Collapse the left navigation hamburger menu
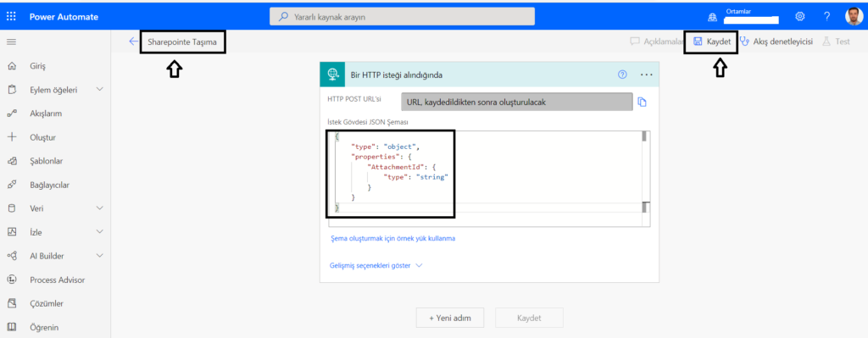 pos(11,42)
